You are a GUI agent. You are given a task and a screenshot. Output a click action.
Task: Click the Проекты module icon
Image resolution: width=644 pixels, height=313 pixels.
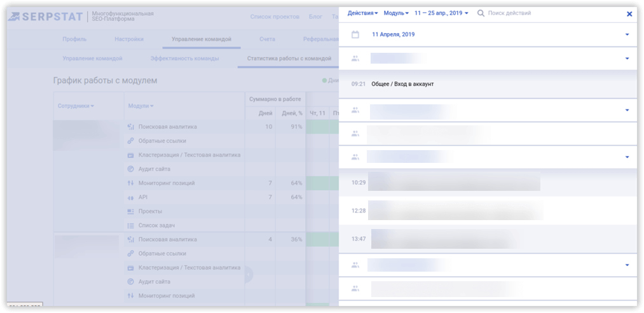[x=130, y=211]
